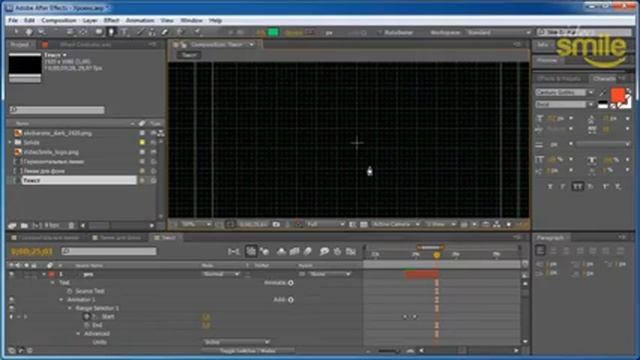Screen dimensions: 640x360
Task: Open the Active Camera view dropdown
Action: click(395, 224)
